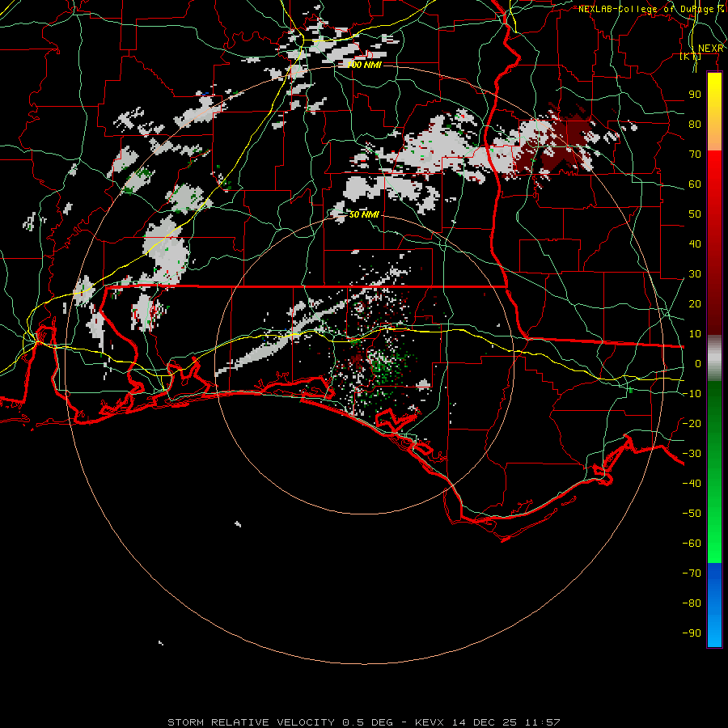Click the -20 value on velocity scale
Image resolution: width=728 pixels, height=728 pixels.
692,423
